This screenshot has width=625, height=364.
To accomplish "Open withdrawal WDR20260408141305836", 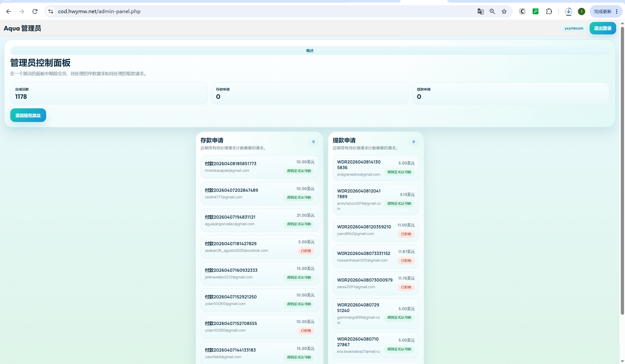I will (375, 168).
